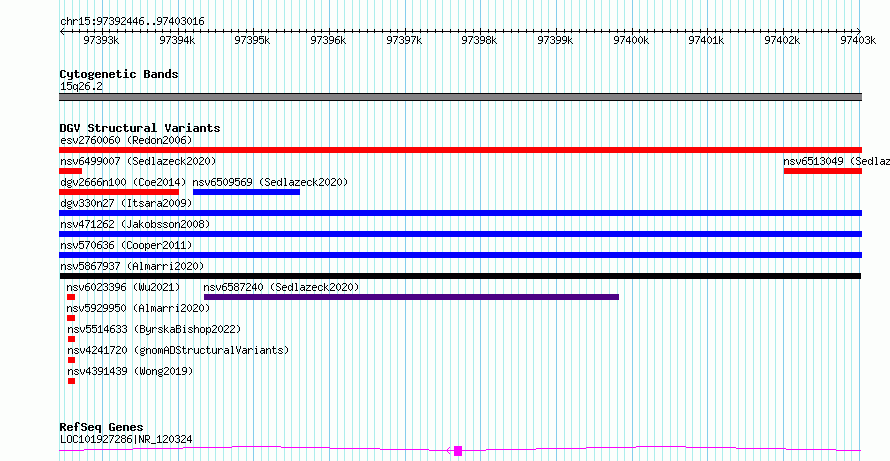Viewport: 890px width, 461px height.
Task: Open the nsv4241720 (gnomADStructuralVariants) label
Action: tap(178, 350)
